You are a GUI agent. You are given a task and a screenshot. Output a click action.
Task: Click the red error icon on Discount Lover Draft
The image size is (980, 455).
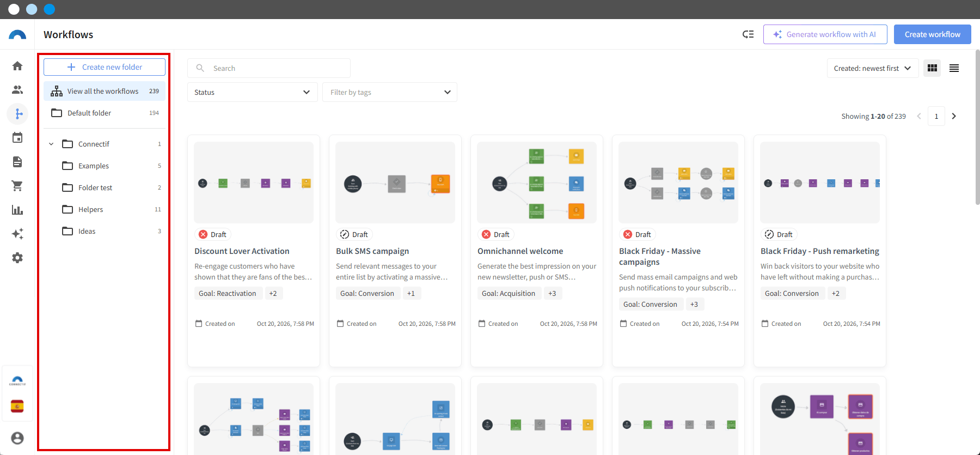click(x=203, y=234)
